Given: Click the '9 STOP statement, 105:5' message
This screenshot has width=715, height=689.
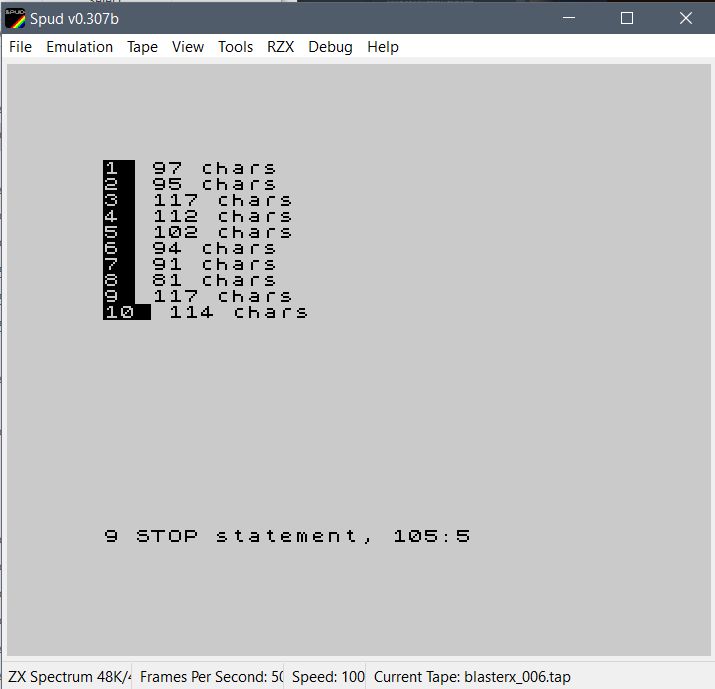Looking at the screenshot, I should [287, 536].
